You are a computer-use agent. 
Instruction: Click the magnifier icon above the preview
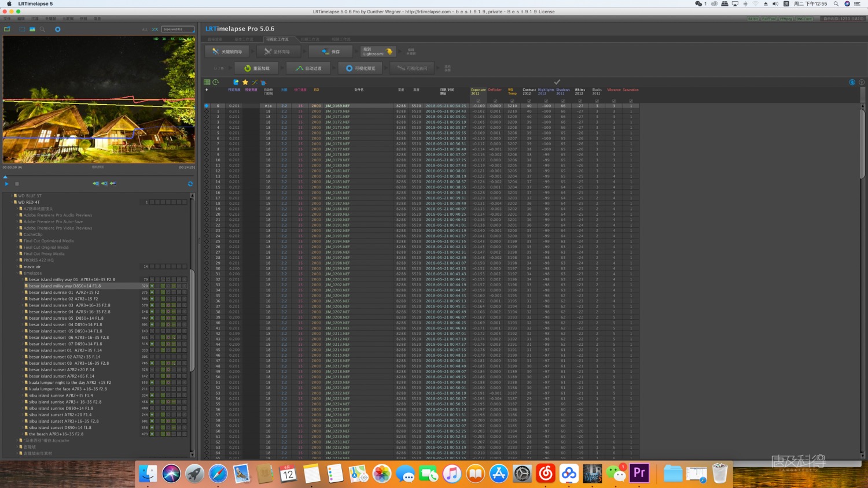(x=42, y=29)
